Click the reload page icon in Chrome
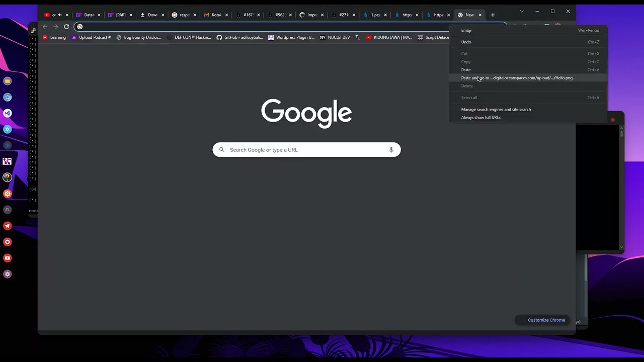Viewport: 644px width, 362px height. point(66,27)
